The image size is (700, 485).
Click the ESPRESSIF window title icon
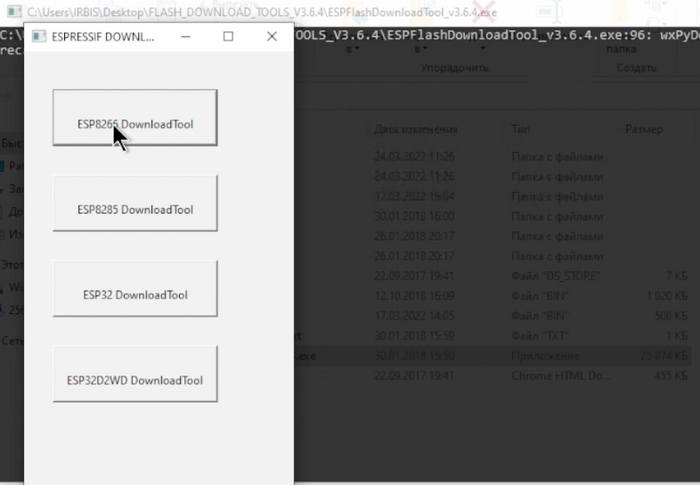point(39,37)
